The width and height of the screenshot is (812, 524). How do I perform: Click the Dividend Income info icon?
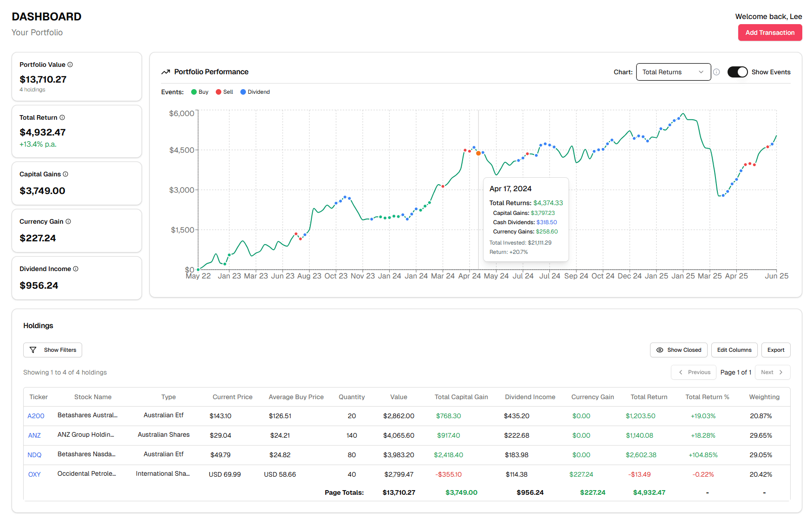76,269
